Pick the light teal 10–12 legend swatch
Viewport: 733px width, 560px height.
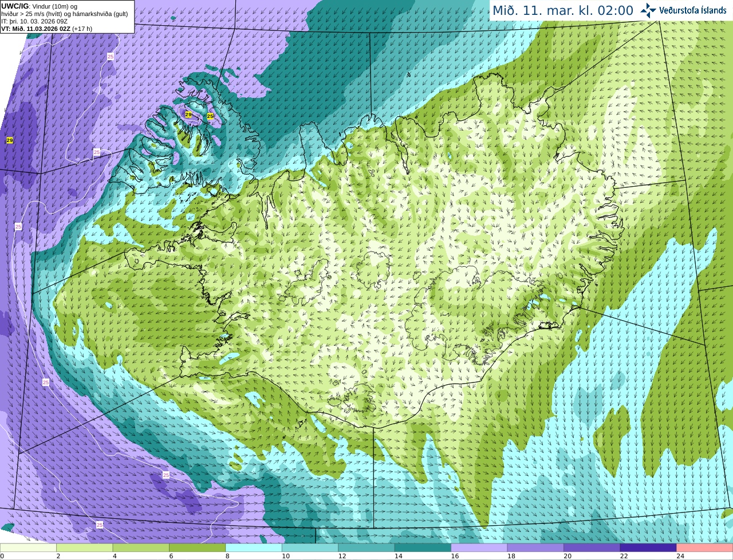point(310,548)
